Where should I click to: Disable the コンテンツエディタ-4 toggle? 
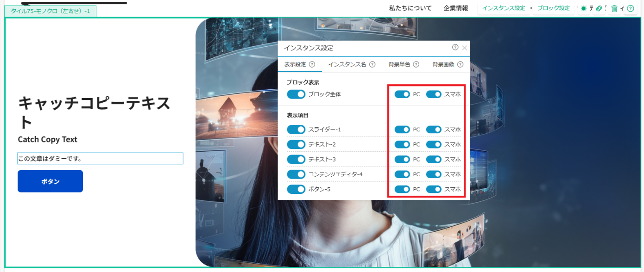(x=296, y=174)
